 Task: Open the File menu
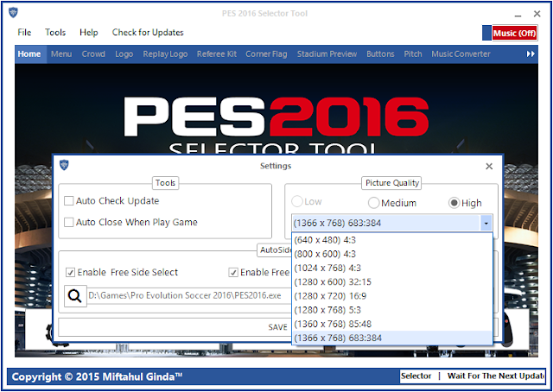[x=24, y=33]
